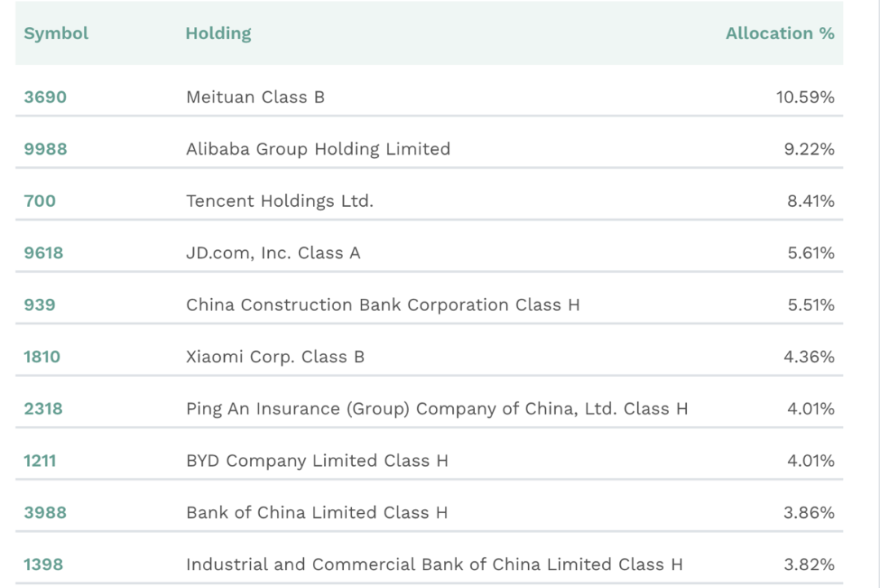Click the 10.59% allocation value
Viewport: 880px width, 588px height.
804,97
